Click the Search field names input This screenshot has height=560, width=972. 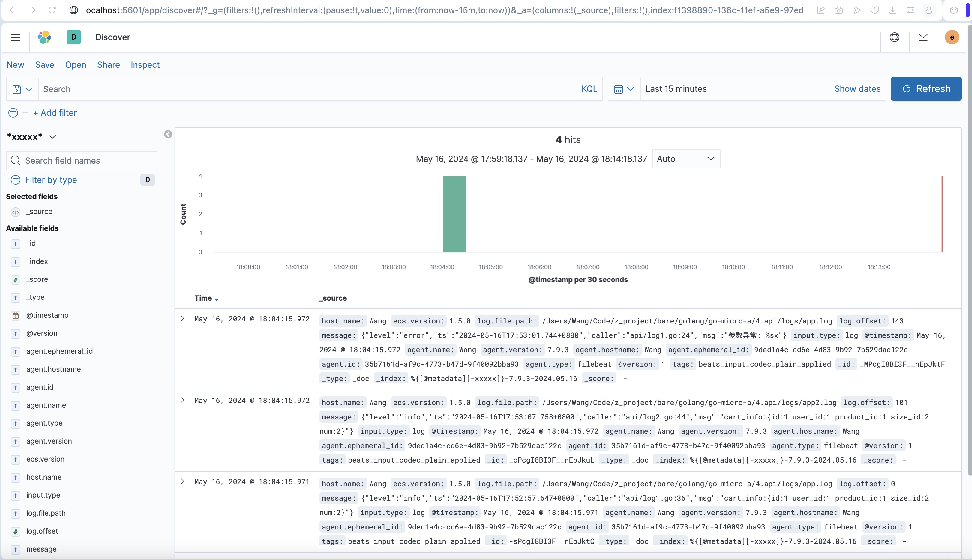82,160
